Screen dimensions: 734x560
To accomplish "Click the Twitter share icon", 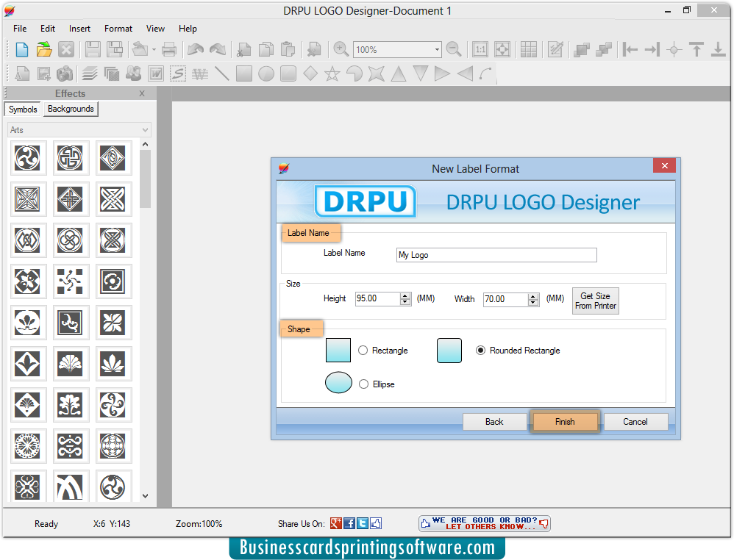I will (x=363, y=523).
